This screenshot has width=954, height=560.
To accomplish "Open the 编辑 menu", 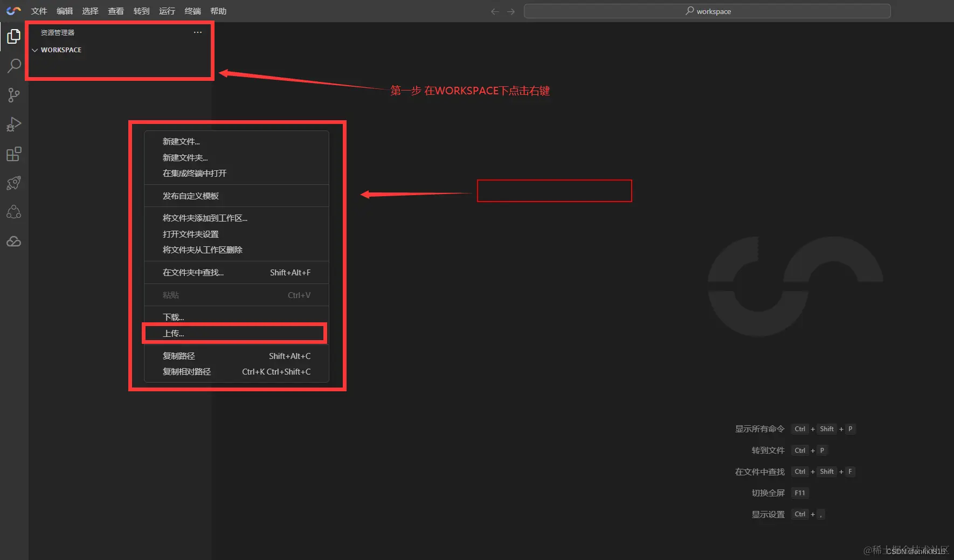I will coord(65,11).
